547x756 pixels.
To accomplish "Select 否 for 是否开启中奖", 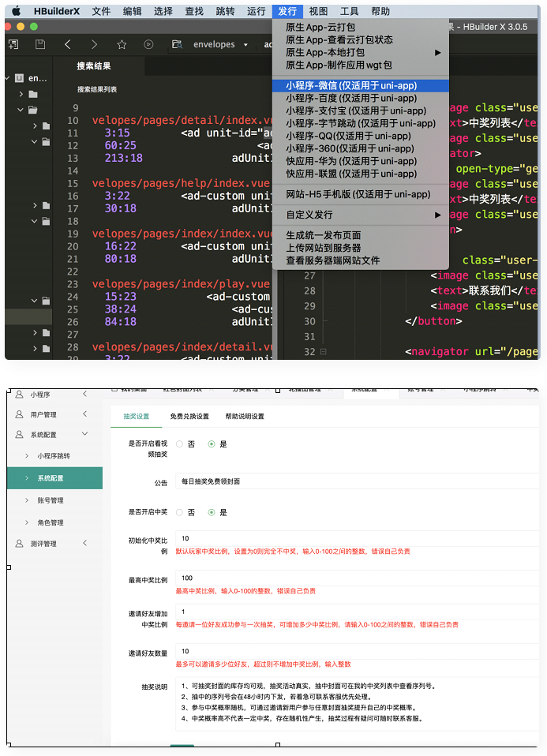I will (x=180, y=512).
